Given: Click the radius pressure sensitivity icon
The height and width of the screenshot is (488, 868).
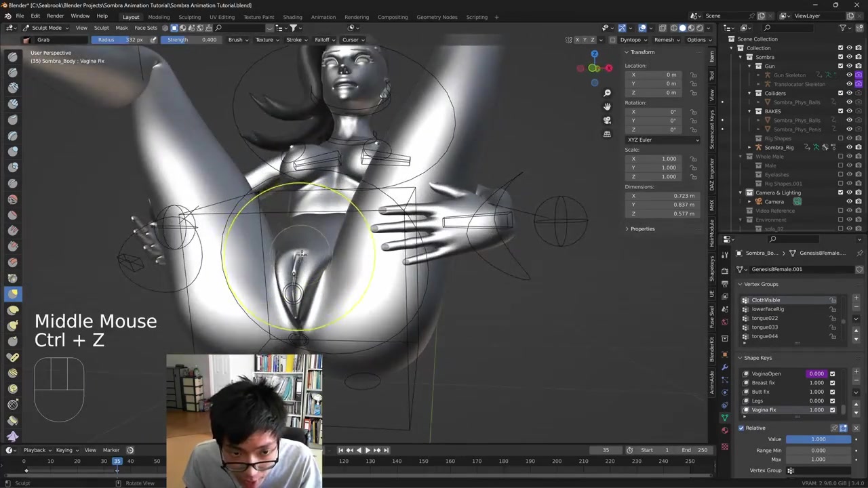Looking at the screenshot, I should coord(153,40).
